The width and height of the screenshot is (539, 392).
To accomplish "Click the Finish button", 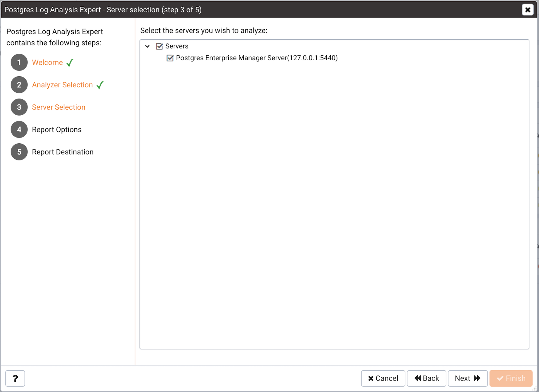I will [x=511, y=378].
